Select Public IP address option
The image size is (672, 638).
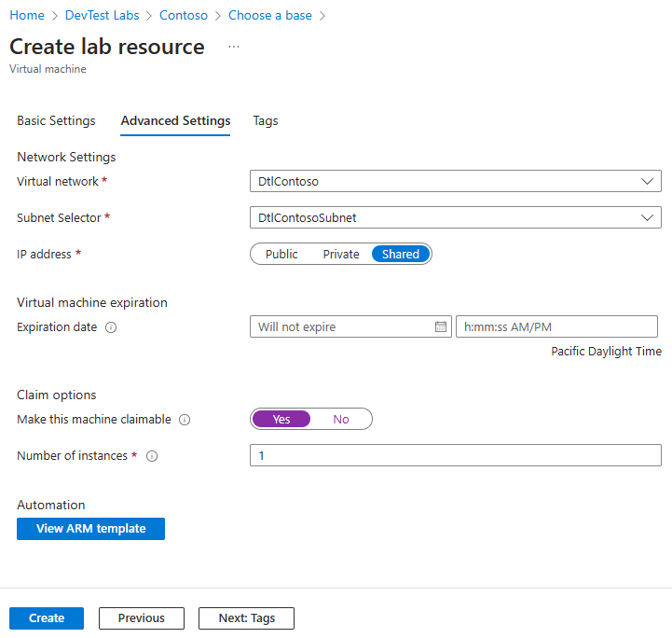[281, 254]
